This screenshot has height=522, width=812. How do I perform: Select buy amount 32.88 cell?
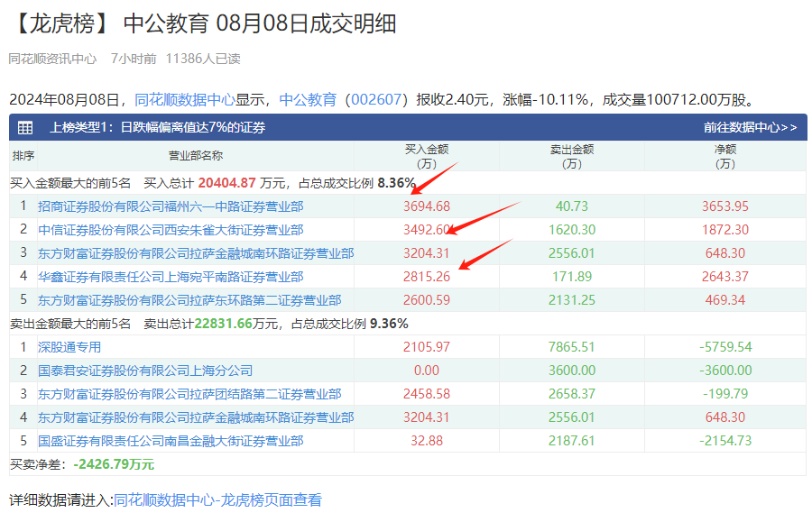[x=427, y=441]
